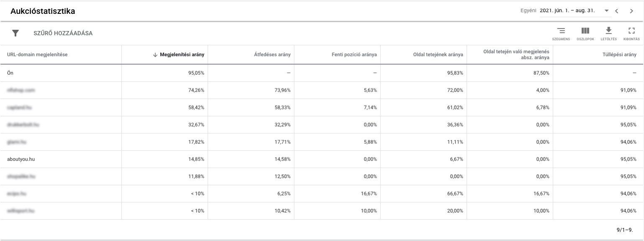Viewport: 644px width, 241px height.
Task: Sort by Átfedéses arány column header
Action: tap(272, 54)
